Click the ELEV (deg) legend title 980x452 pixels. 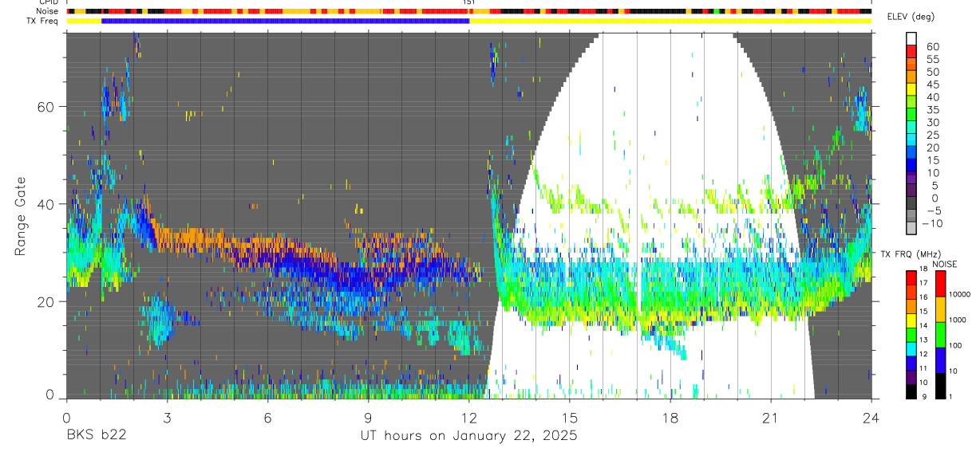(x=913, y=18)
